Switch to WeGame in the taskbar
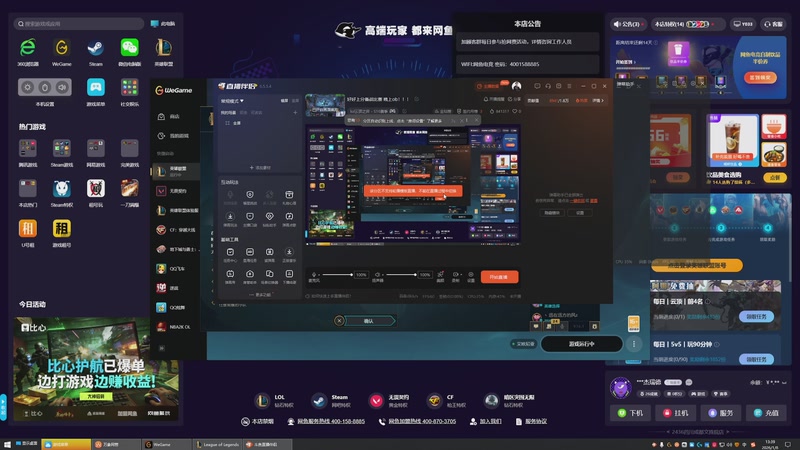 [166, 444]
